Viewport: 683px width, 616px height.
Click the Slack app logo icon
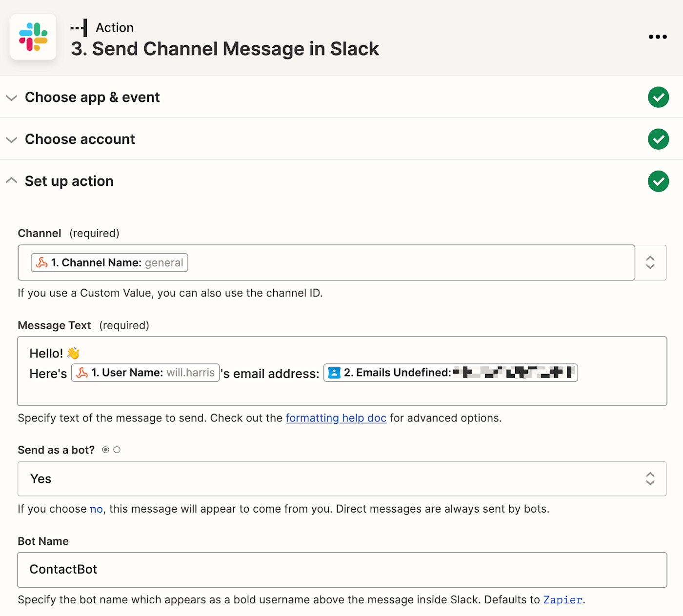tap(33, 37)
